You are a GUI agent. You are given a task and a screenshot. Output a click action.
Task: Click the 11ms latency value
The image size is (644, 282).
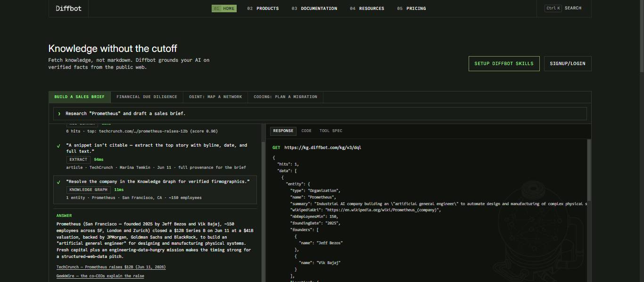click(x=119, y=190)
